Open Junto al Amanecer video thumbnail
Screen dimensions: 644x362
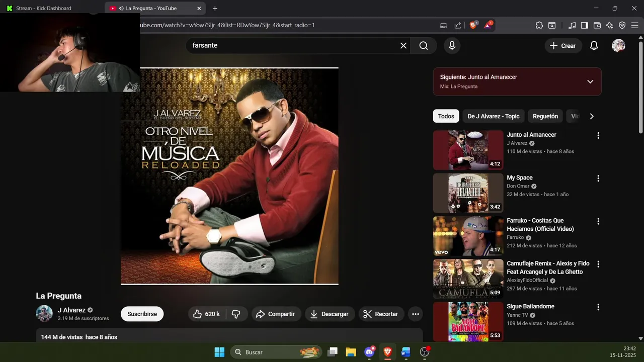coord(468,150)
